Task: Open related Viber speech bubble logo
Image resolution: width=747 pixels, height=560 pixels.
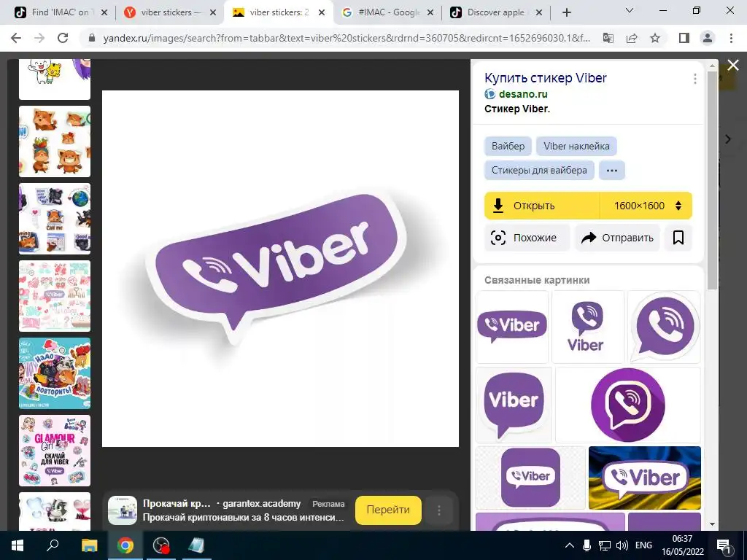Action: pyautogui.click(x=514, y=405)
